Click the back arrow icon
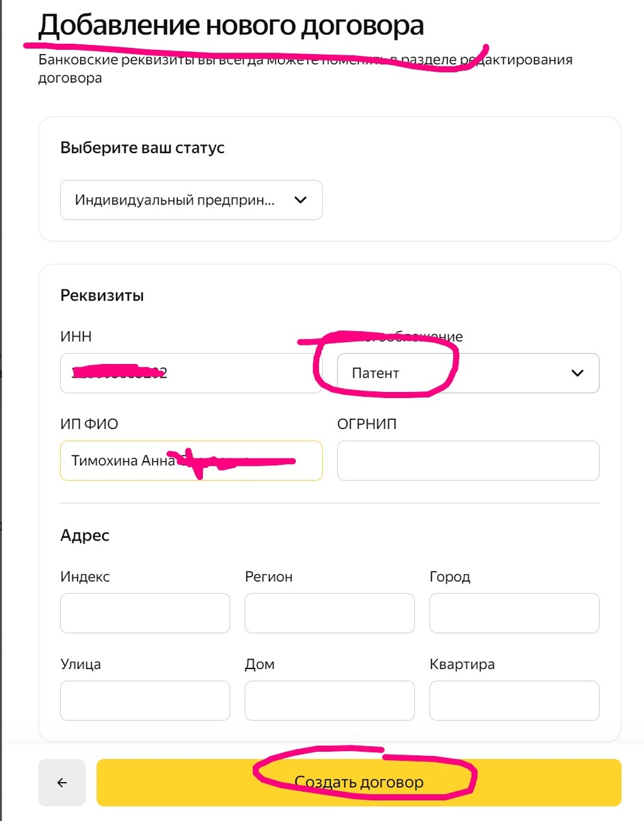Screen dimensions: 644x821 point(62,781)
